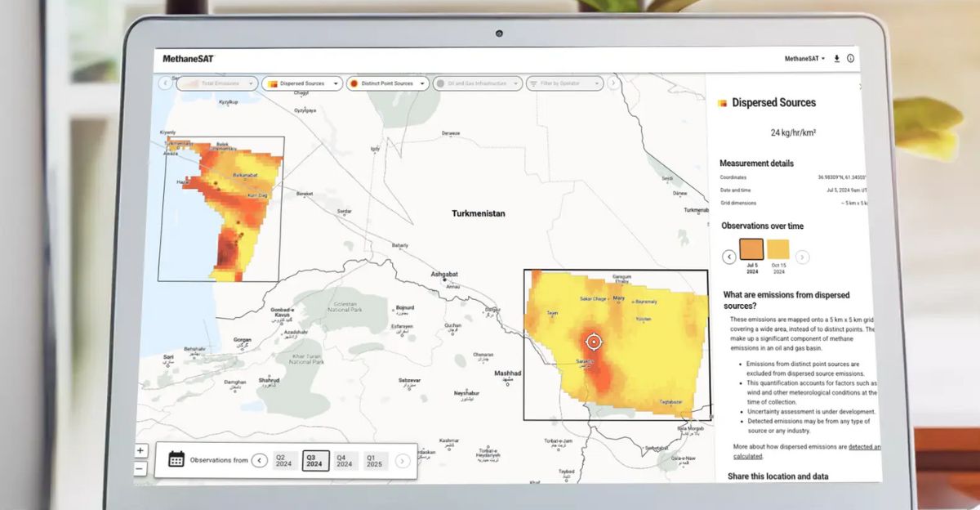This screenshot has height=510, width=980.
Task: Go to previous quarters with left chevron
Action: click(x=260, y=460)
